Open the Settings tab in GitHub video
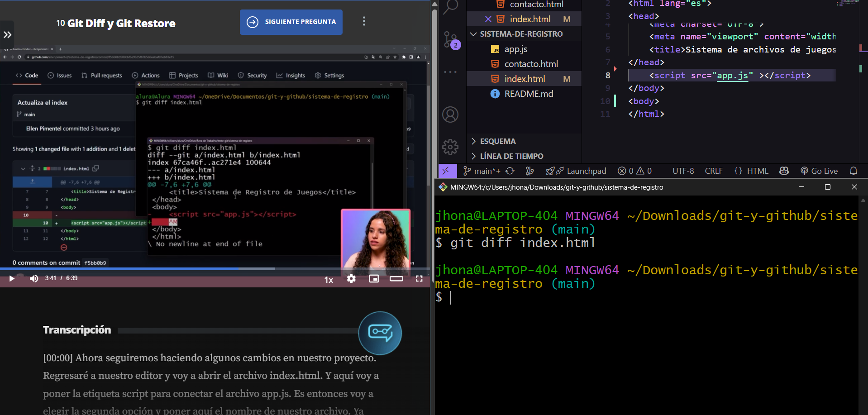Image resolution: width=868 pixels, height=415 pixels. 329,76
